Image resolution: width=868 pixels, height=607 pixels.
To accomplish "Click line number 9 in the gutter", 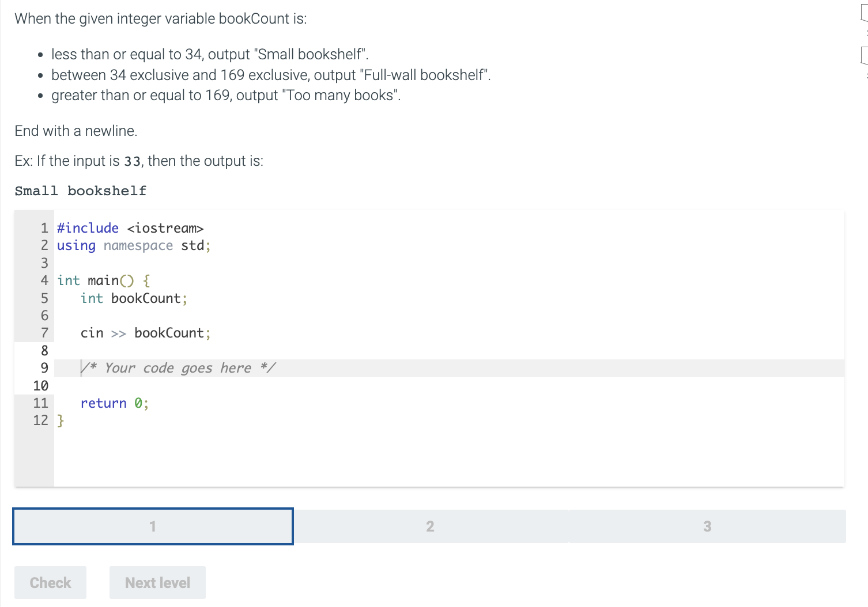I will (x=44, y=368).
